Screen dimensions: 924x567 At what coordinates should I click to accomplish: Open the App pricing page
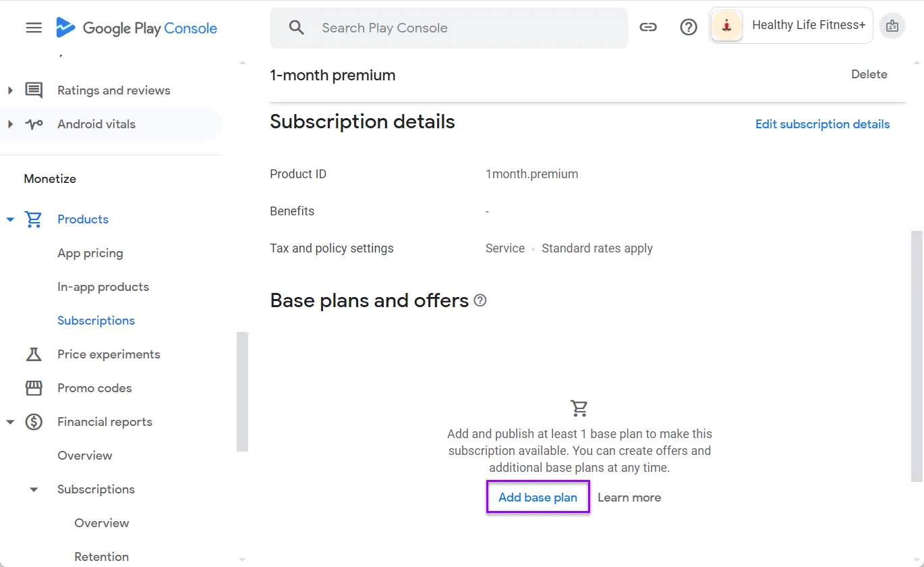coord(90,252)
